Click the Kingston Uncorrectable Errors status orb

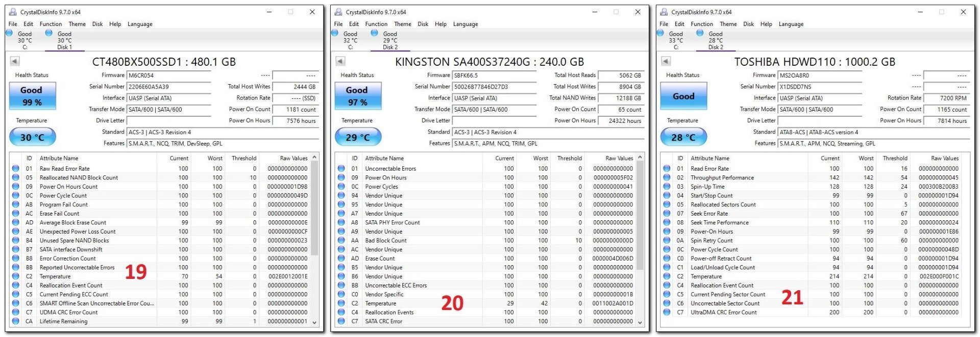(x=341, y=168)
